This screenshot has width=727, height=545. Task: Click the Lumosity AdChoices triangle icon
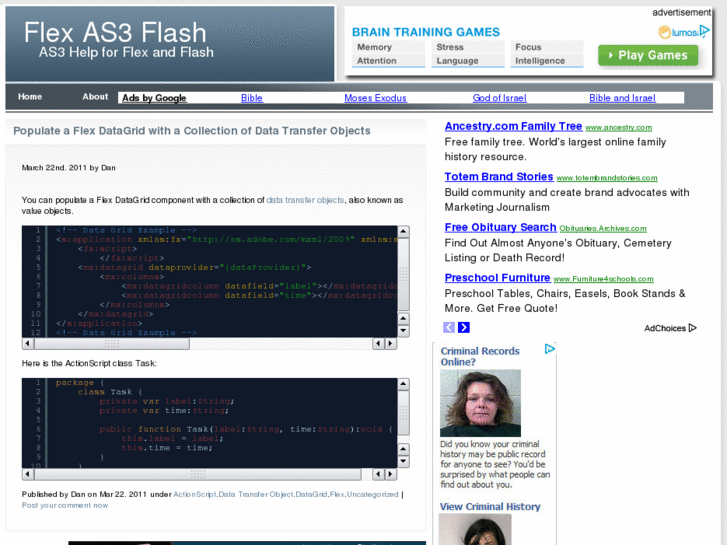point(704,32)
